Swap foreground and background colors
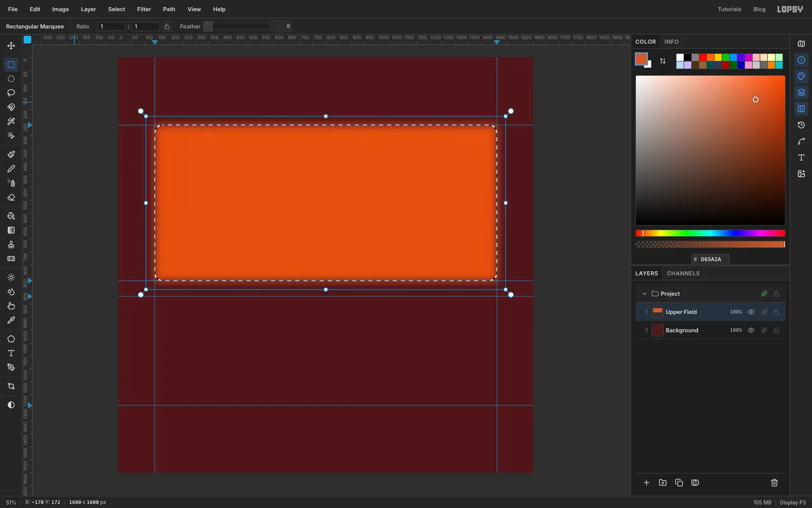Screen dimensions: 812x508 [663, 61]
